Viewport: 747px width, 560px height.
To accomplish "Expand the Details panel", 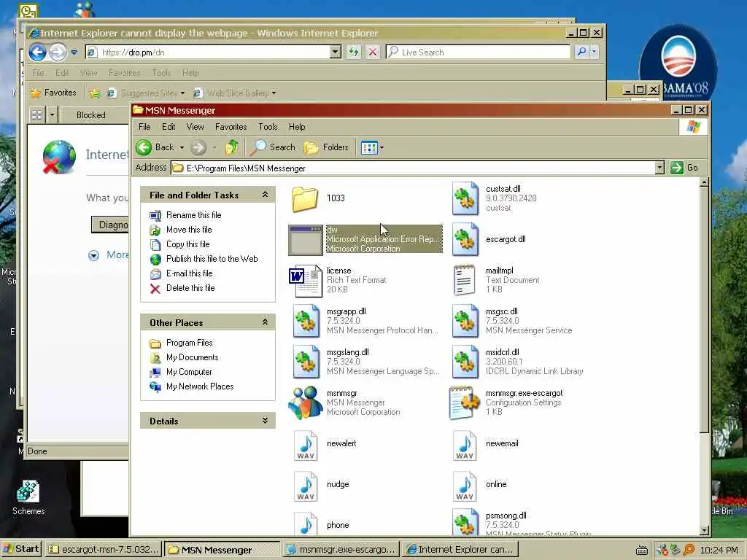I will click(x=265, y=421).
